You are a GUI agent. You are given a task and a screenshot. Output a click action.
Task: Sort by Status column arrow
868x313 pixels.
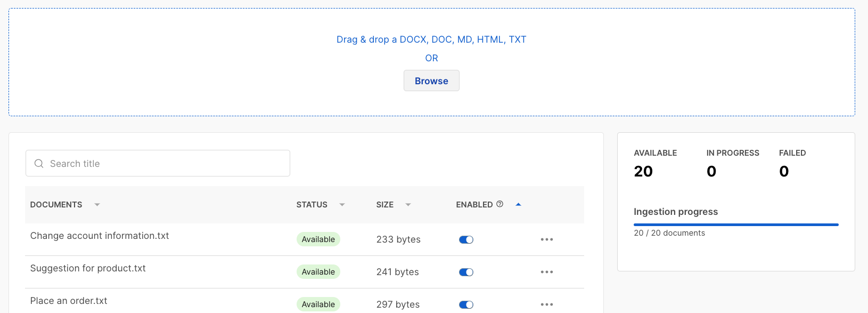point(342,205)
